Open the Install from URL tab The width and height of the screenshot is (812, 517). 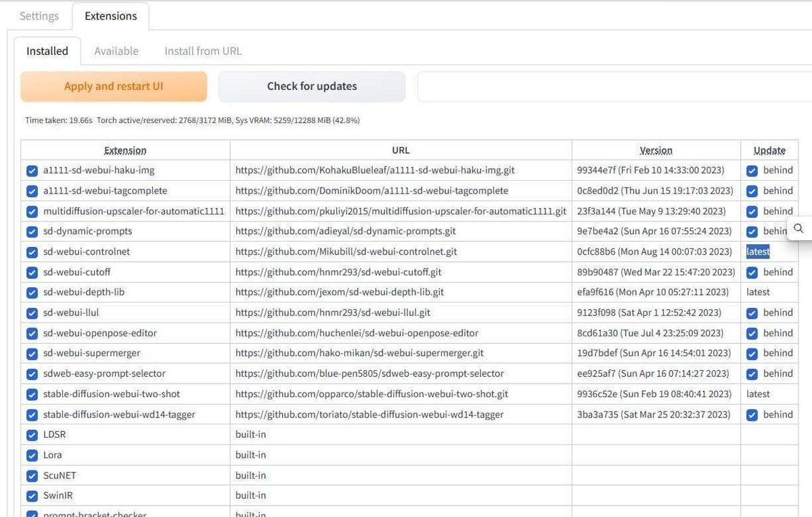tap(203, 51)
